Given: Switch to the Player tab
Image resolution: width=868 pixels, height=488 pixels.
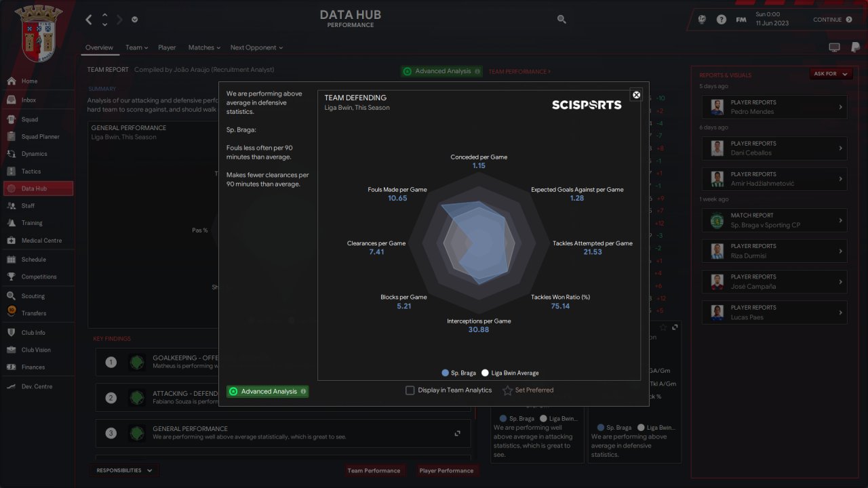Looking at the screenshot, I should pyautogui.click(x=167, y=47).
